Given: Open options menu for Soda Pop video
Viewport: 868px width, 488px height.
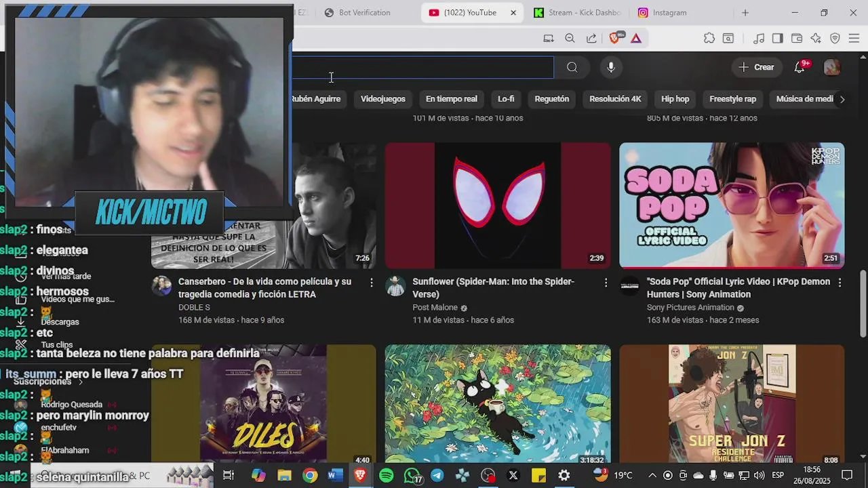Looking at the screenshot, I should (x=840, y=282).
